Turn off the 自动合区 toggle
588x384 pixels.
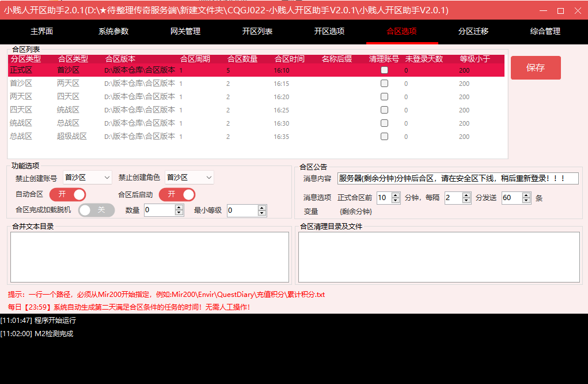[68, 194]
